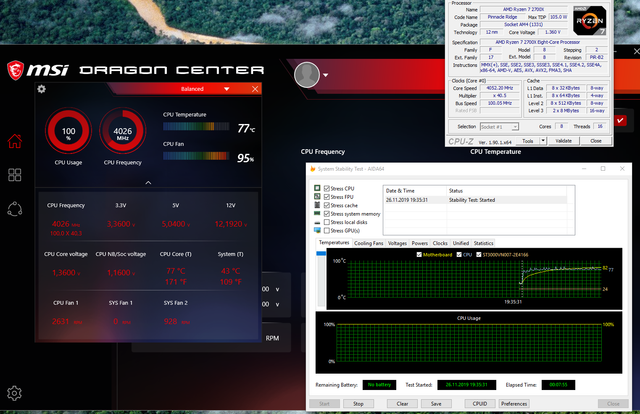Toggle CPU temperature graph checkbox
Viewport: 640px width, 414px height.
click(x=459, y=255)
